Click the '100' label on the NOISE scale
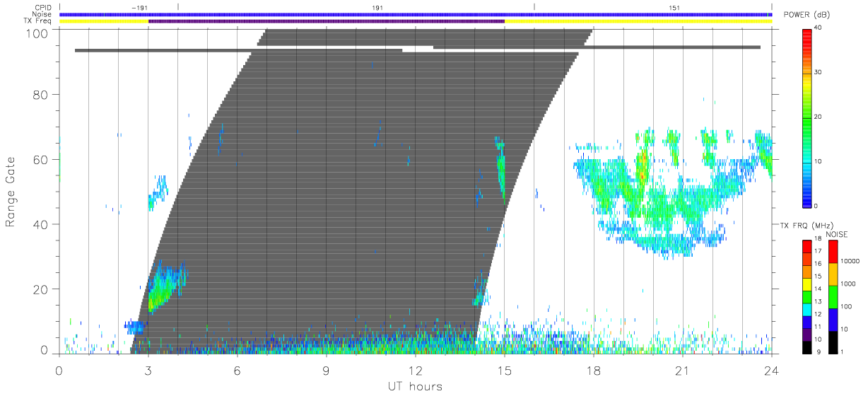868x401 pixels. [847, 307]
